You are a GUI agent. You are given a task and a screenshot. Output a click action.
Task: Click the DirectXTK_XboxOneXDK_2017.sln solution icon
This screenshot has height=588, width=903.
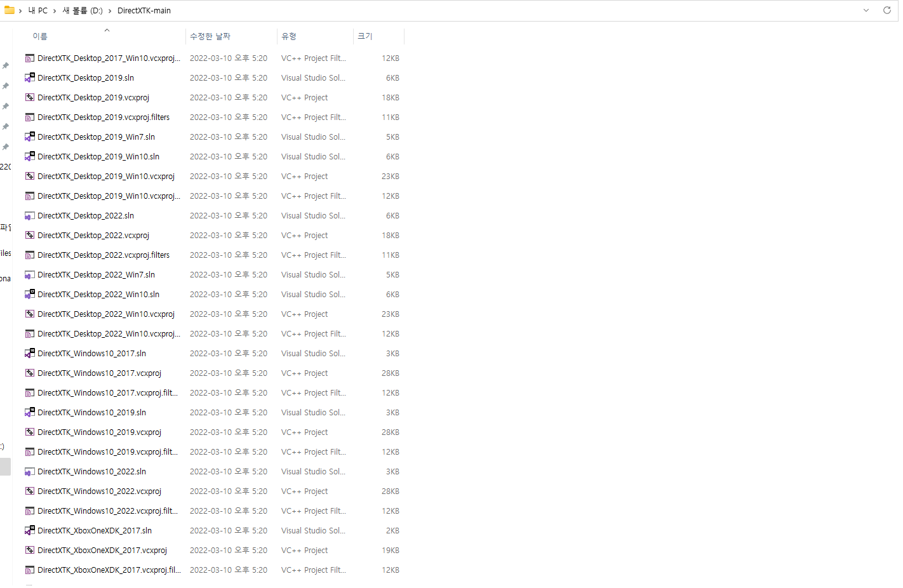coord(30,531)
